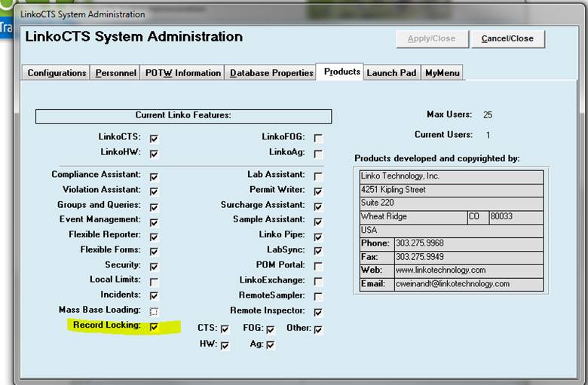The height and width of the screenshot is (385, 588).
Task: Enable the LinkoFOG checkbox
Action: (318, 139)
